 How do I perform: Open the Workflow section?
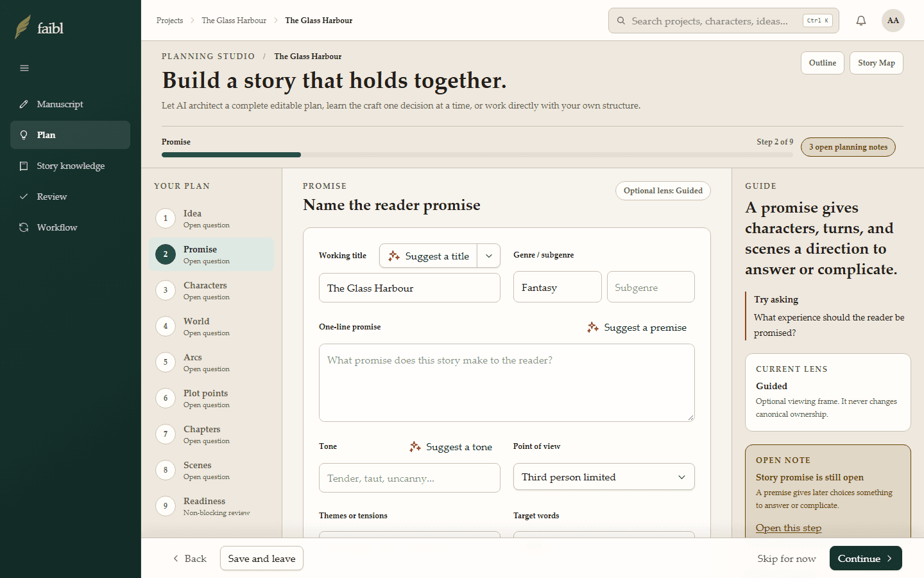[70, 227]
